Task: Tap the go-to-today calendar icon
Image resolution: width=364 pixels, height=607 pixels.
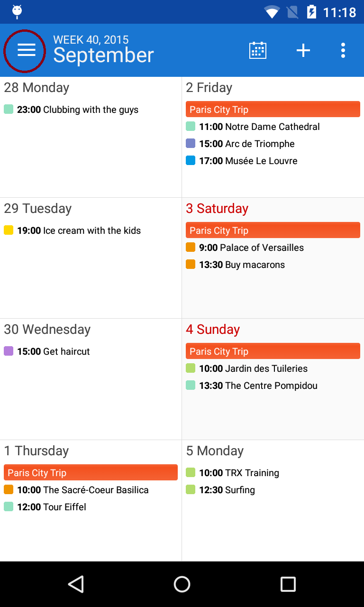Action: click(258, 50)
